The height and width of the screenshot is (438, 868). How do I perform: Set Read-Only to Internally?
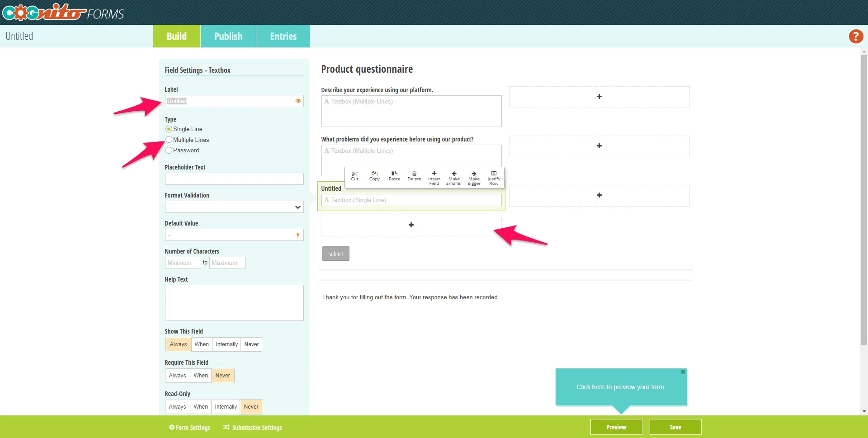click(226, 407)
